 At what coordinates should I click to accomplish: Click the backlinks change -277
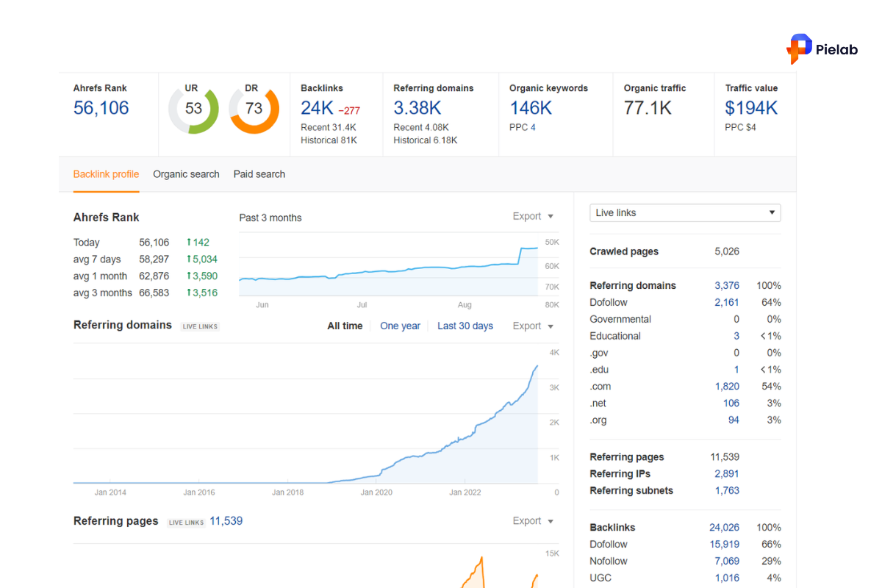[349, 111]
